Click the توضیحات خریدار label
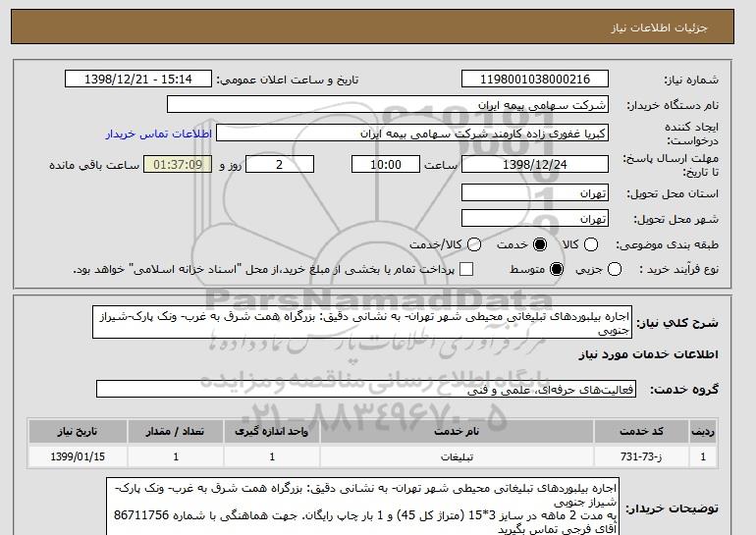The width and height of the screenshot is (756, 535). click(x=672, y=508)
